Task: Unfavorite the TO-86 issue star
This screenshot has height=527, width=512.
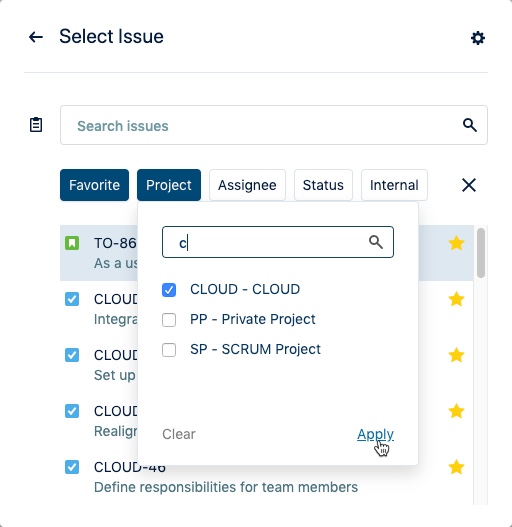Action: click(456, 243)
